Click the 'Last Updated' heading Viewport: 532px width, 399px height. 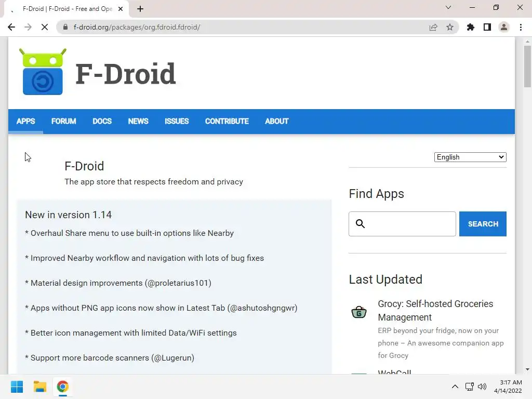(x=385, y=279)
